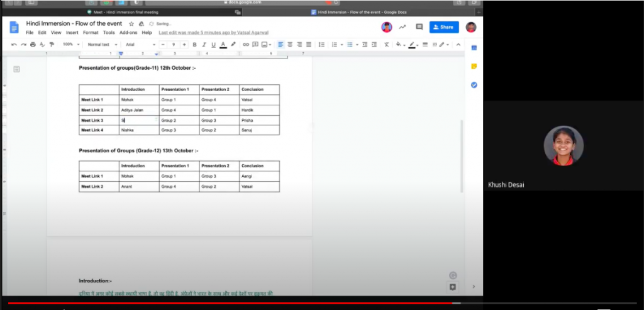The image size is (644, 310).
Task: Open the Insert menu
Action: click(x=72, y=33)
